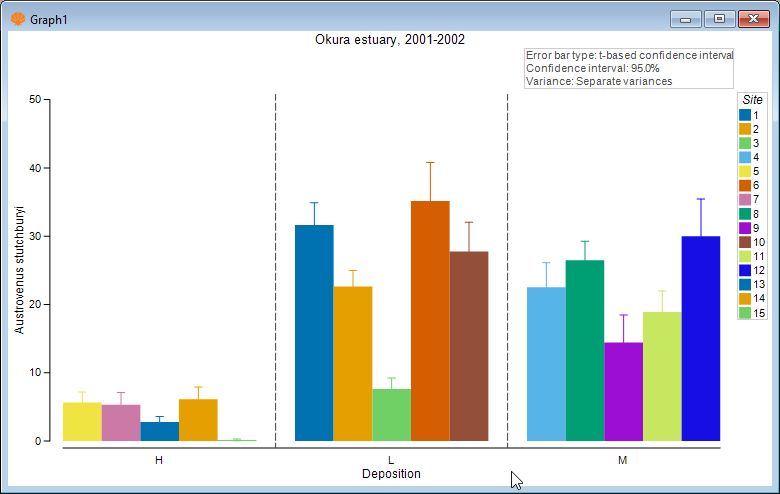Screen dimensions: 780x494
Task: Click the Austrovenus stutchburyi axis label
Action: [19, 270]
